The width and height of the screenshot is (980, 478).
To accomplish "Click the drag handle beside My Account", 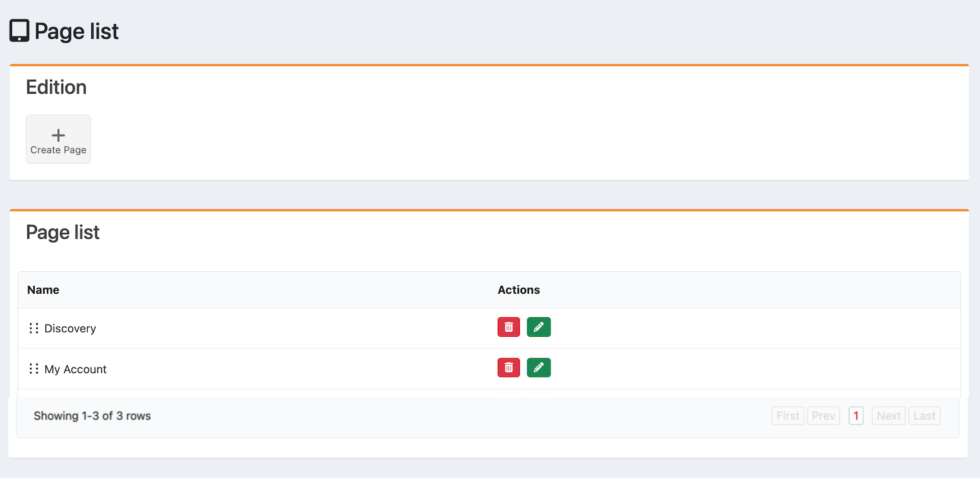I will (x=34, y=369).
